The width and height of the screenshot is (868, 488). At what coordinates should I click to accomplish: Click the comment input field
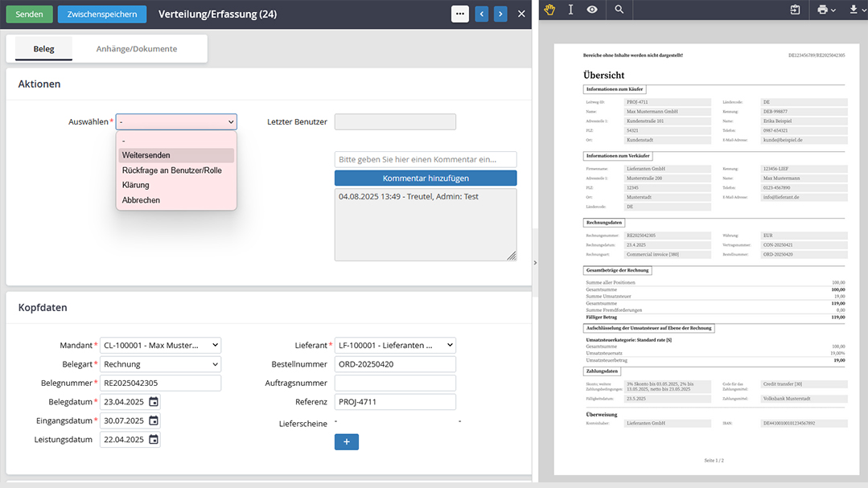426,160
